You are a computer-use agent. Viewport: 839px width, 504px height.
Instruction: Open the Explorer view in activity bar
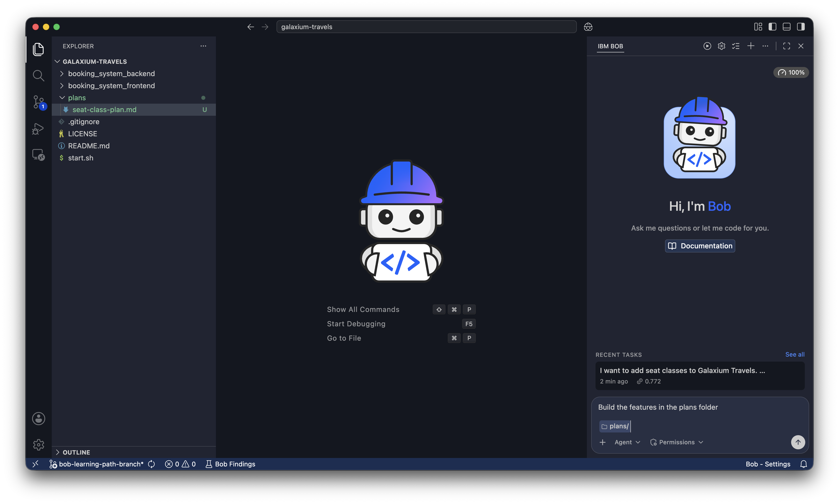[38, 50]
